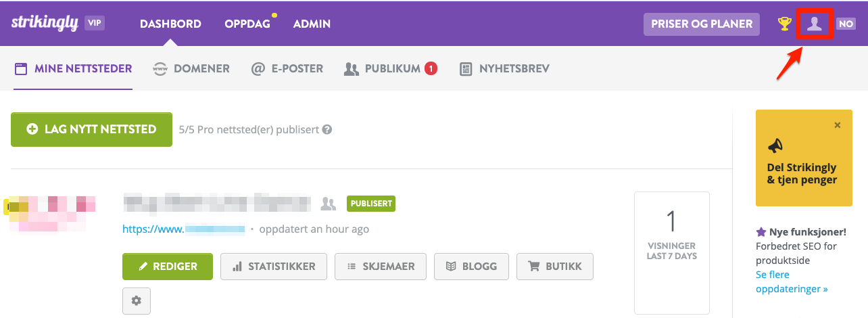Image resolution: width=868 pixels, height=318 pixels.
Task: Switch to NYHETSBREV tab
Action: click(x=504, y=68)
